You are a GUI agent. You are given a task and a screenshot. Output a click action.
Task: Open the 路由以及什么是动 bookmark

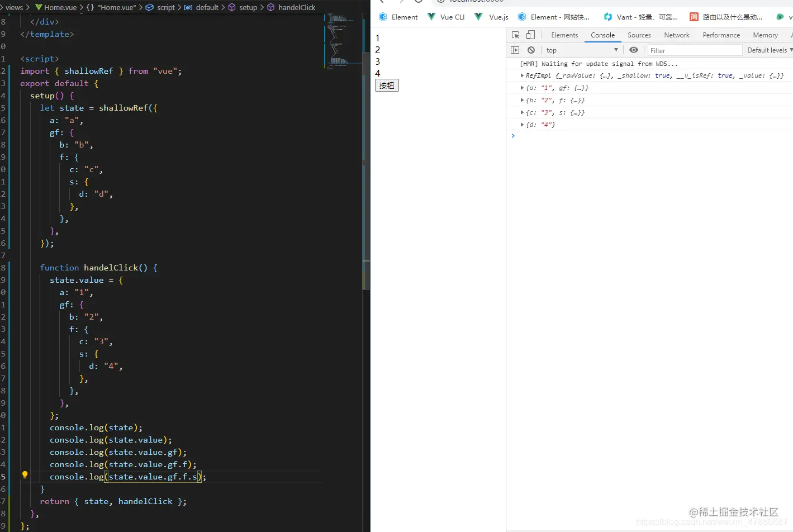[726, 17]
